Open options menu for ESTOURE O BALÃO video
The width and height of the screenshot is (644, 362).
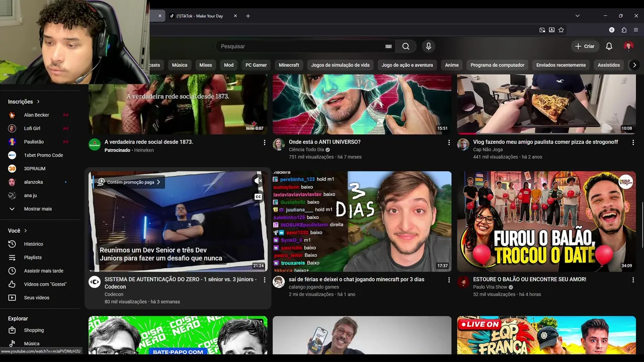coord(633,280)
